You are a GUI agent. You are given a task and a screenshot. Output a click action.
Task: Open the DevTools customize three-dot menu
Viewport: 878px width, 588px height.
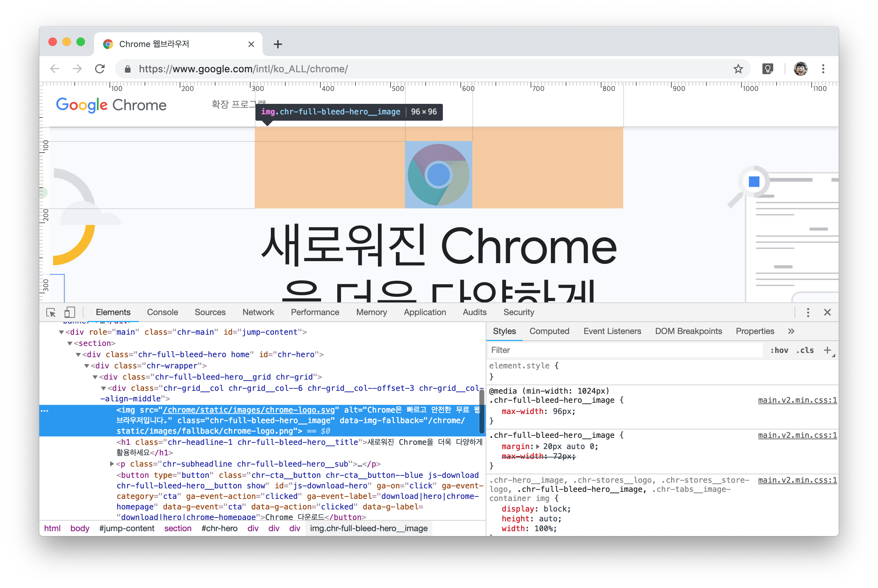(x=808, y=312)
